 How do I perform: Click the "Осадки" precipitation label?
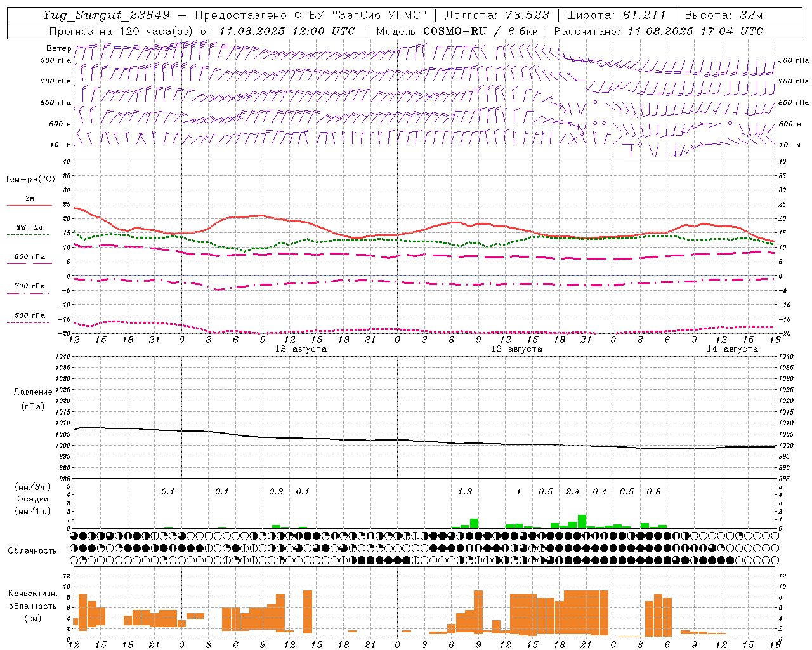coord(33,499)
